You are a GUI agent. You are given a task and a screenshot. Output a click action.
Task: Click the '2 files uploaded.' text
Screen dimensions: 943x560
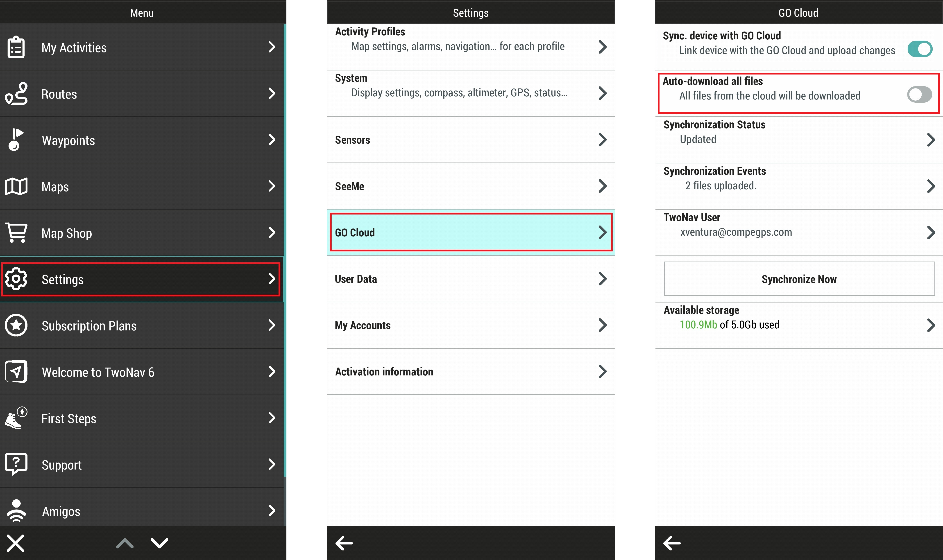click(721, 186)
